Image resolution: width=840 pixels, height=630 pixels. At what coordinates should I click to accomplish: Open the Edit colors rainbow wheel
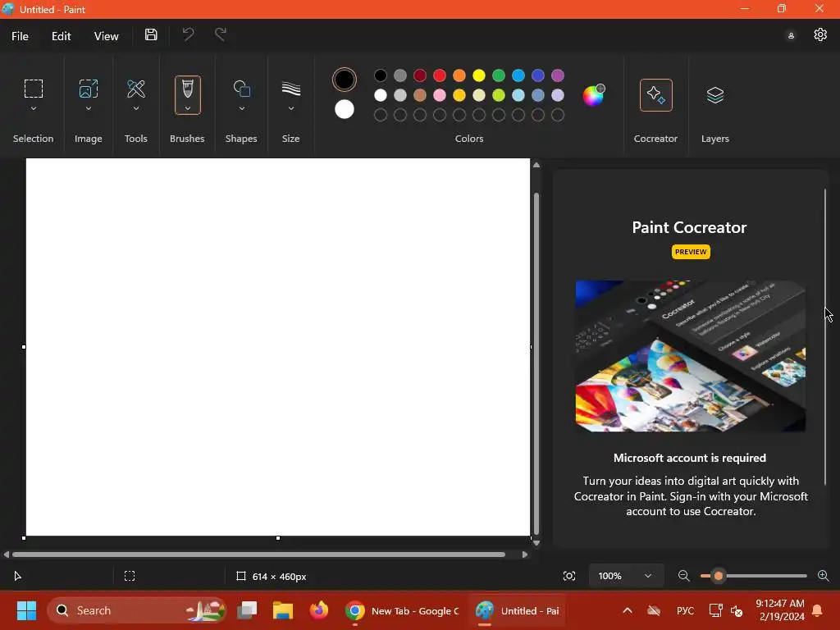point(594,95)
